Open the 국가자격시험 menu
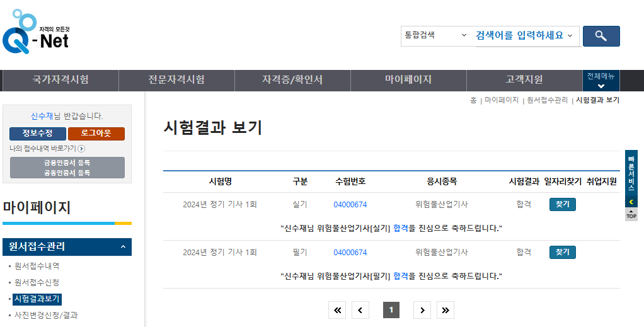 click(x=60, y=80)
